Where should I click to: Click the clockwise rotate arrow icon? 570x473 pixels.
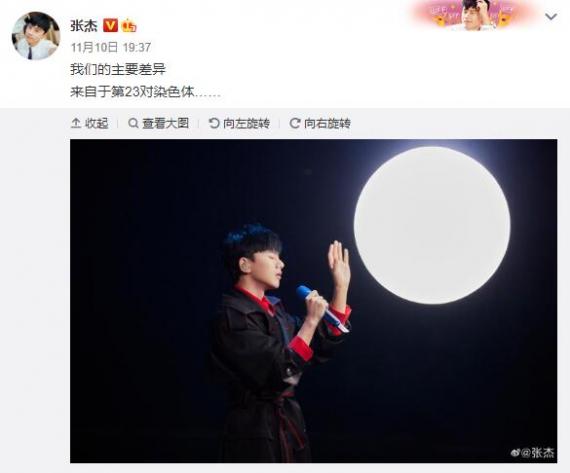point(294,123)
